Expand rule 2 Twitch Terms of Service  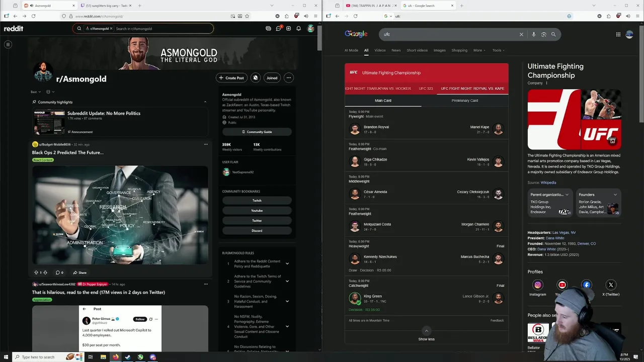pyautogui.click(x=287, y=281)
